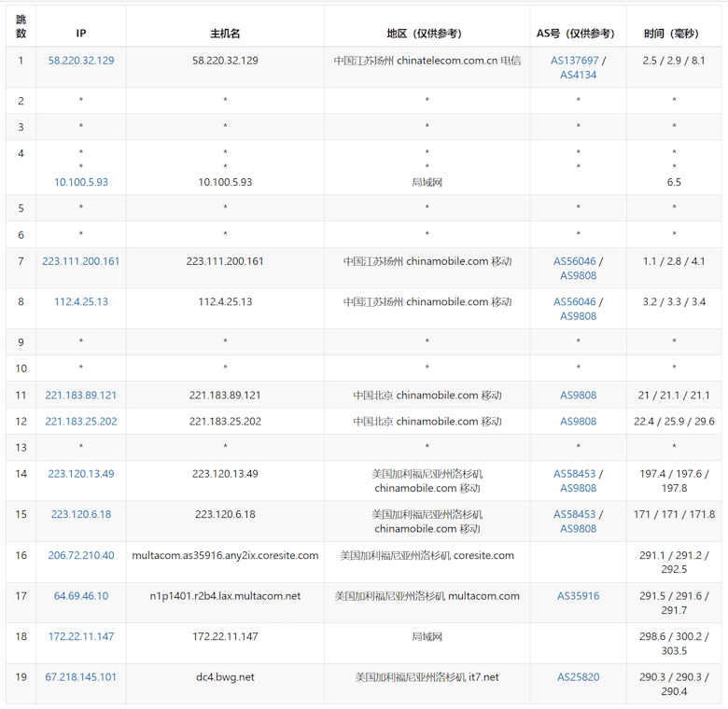Click AS58453 link in hop 14 row
Viewport: 728px width, 709px height.
coord(575,474)
